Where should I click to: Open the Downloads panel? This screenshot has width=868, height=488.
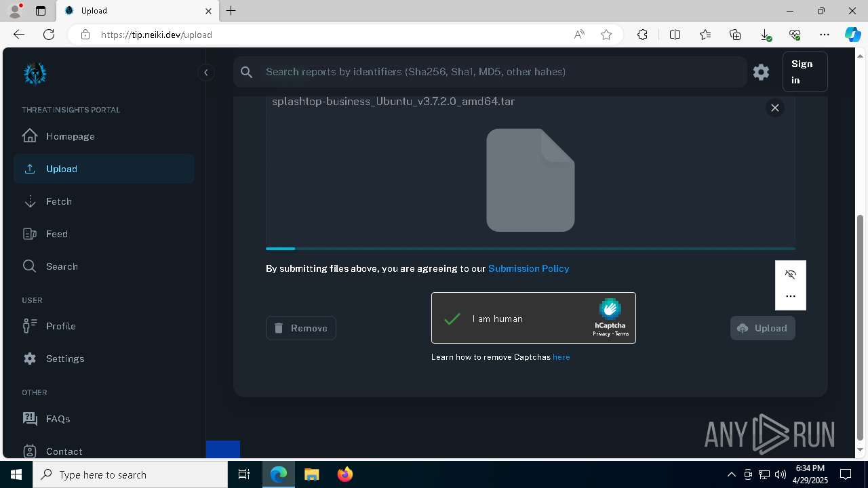(x=765, y=35)
